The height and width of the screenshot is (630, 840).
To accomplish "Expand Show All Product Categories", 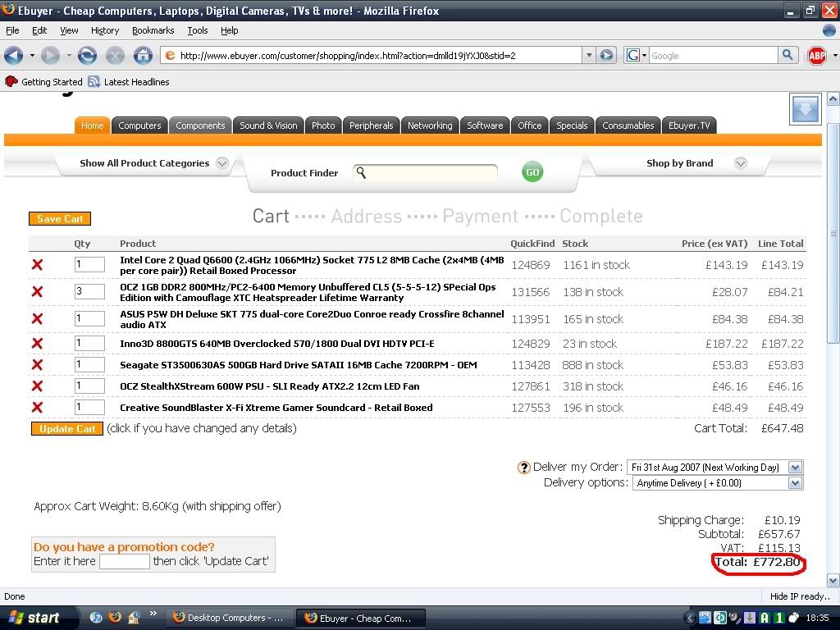I will point(221,163).
